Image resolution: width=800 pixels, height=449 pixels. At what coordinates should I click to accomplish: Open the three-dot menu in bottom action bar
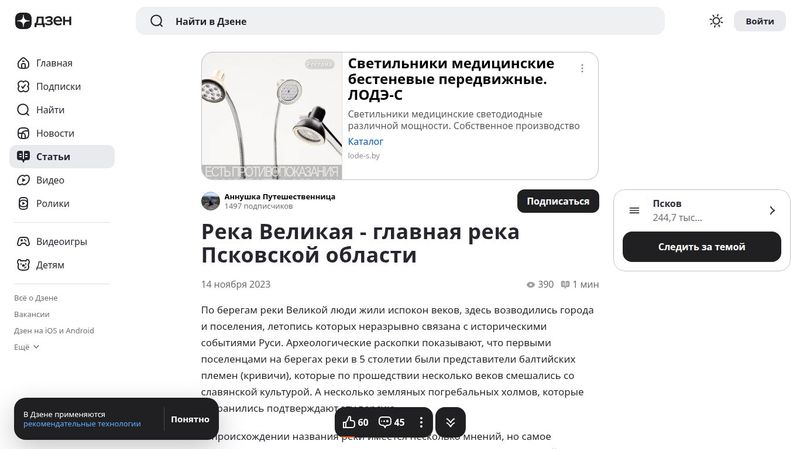pos(421,422)
